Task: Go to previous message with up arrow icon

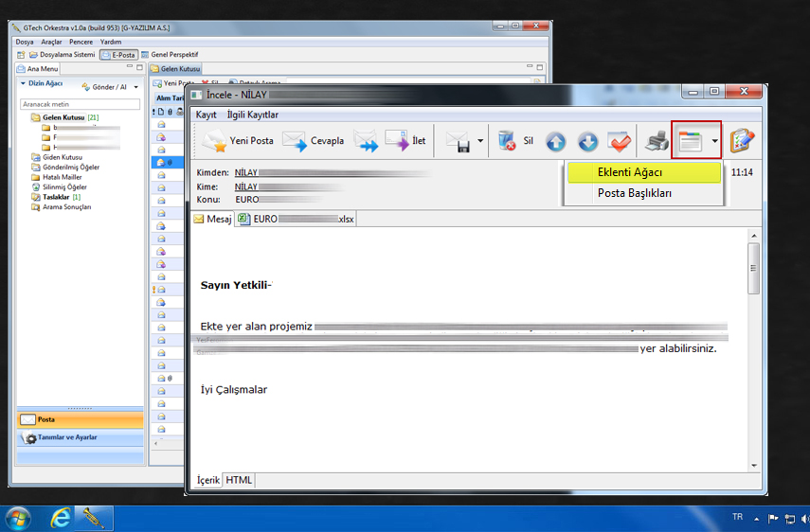Action: coord(556,142)
